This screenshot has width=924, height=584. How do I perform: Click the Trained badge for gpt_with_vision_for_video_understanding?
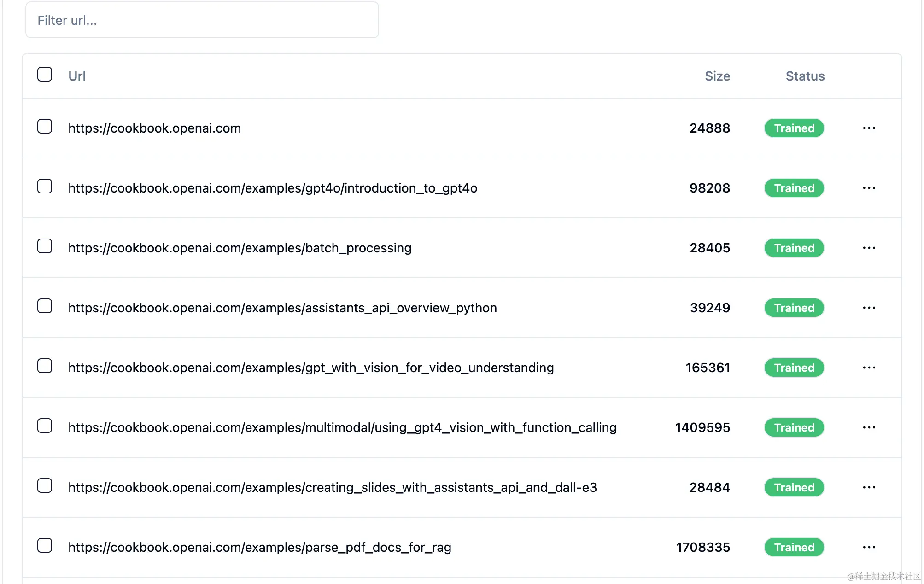click(x=794, y=368)
